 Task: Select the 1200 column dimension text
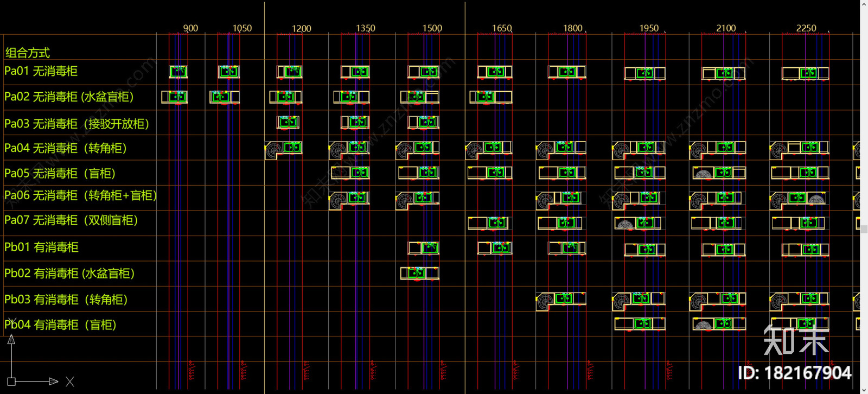[x=302, y=28]
